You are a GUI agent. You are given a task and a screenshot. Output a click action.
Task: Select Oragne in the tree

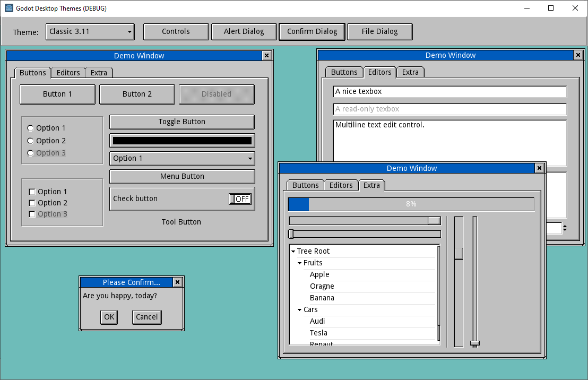click(322, 286)
